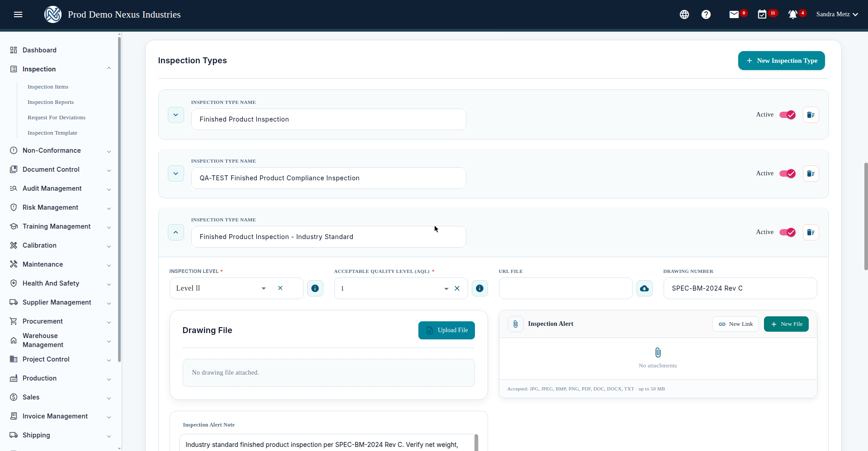Collapse the Industry Standard inspection card
This screenshot has width=868, height=451.
176,232
